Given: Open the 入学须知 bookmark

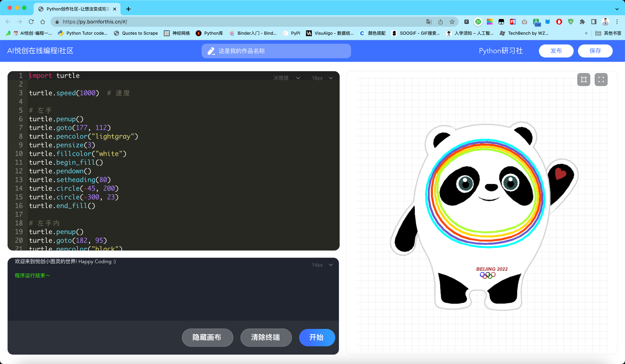Looking at the screenshot, I should (470, 33).
